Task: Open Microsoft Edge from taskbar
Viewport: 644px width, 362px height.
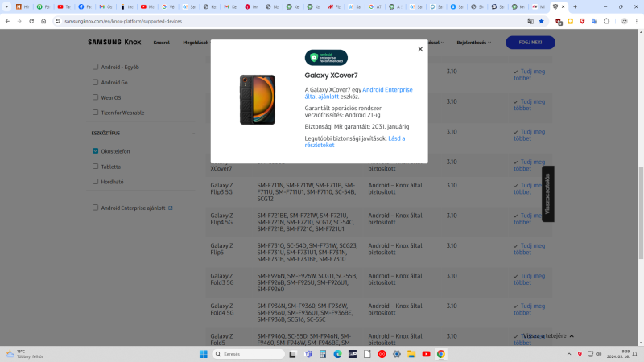Action: [337, 354]
